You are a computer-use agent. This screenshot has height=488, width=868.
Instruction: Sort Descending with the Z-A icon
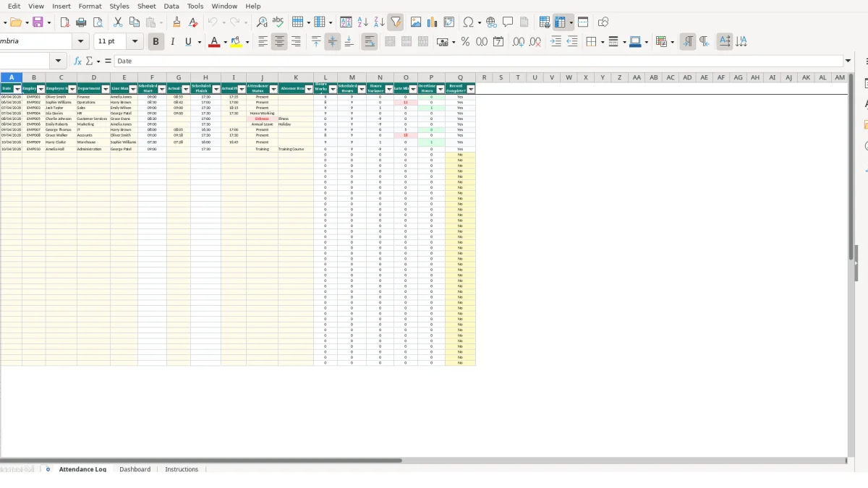tap(379, 22)
